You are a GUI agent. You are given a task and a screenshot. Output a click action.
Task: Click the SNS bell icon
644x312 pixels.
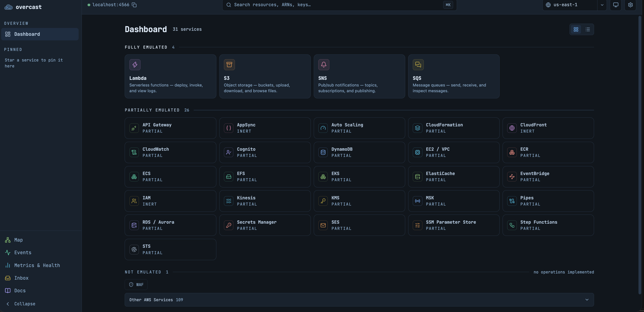tap(324, 64)
